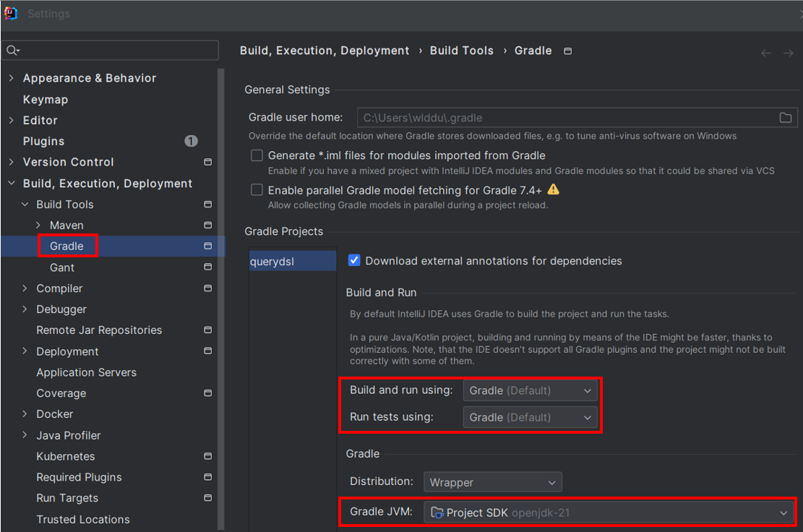
Task: Select the querydsl project in Gradle Projects
Action: click(x=293, y=261)
